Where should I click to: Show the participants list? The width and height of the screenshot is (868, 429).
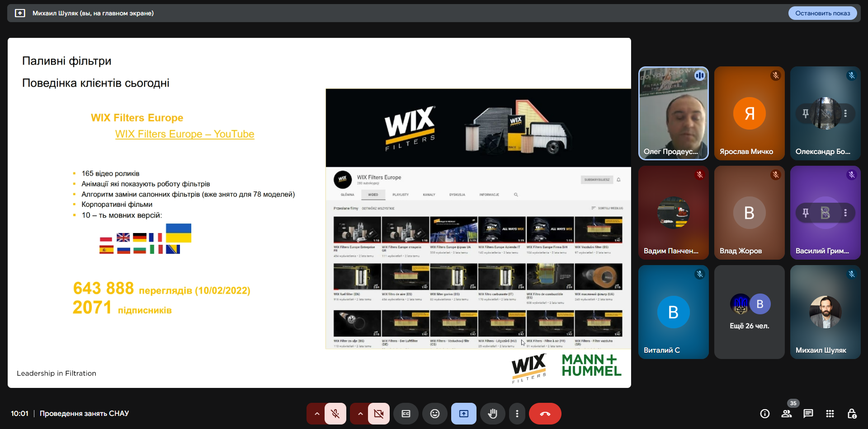point(787,414)
